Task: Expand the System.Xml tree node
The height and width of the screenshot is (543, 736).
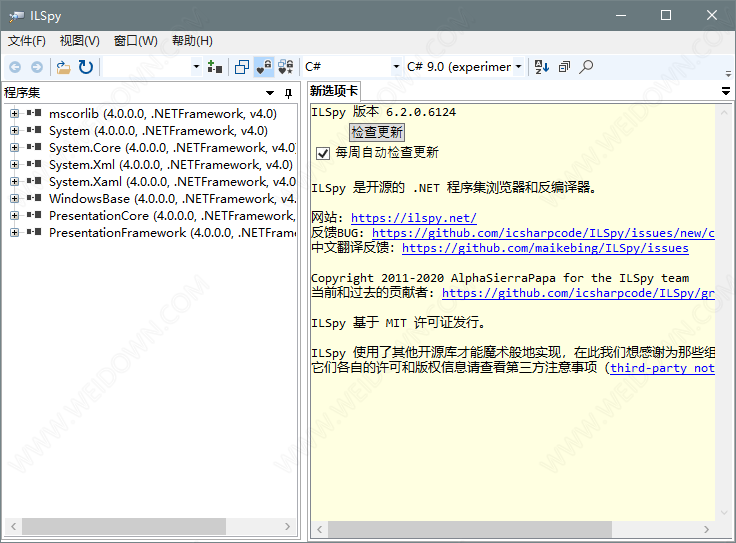Action: coord(15,164)
